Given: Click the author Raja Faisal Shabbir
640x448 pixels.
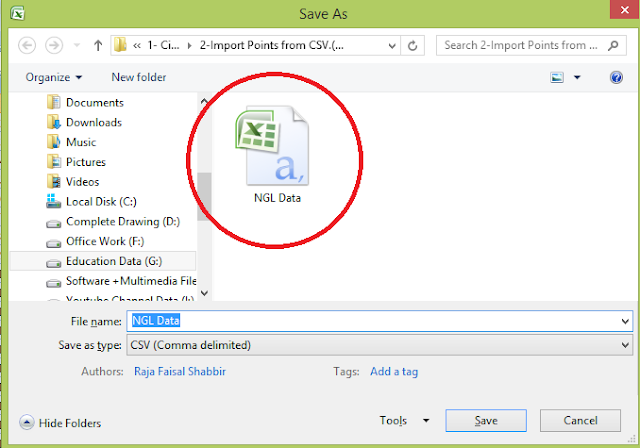Looking at the screenshot, I should (x=180, y=371).
